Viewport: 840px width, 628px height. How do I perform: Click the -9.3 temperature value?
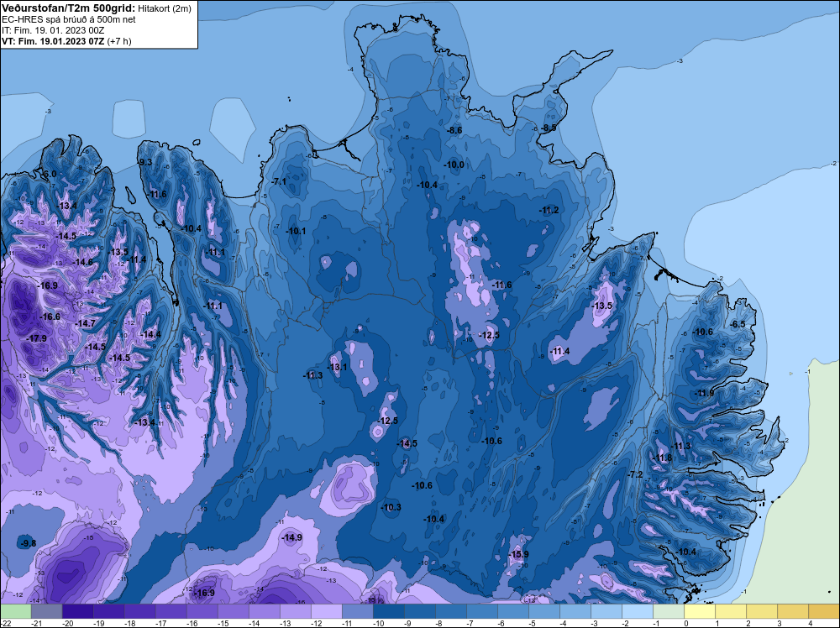tap(144, 162)
